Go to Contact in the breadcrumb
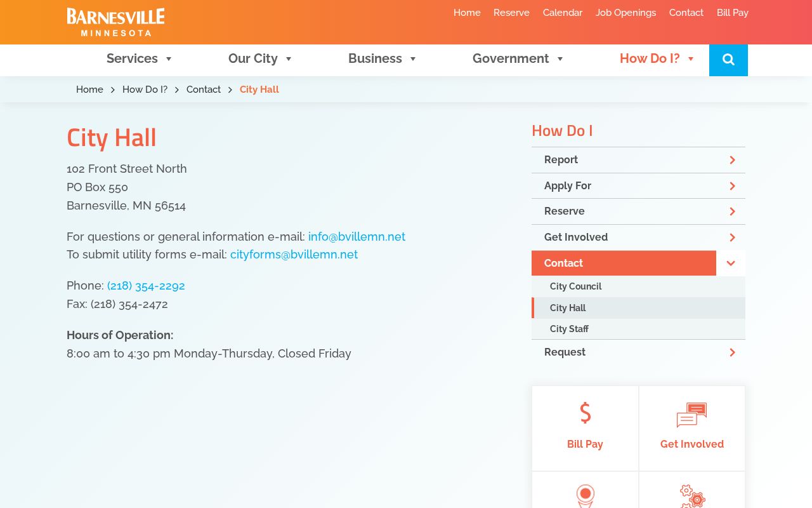 204,90
